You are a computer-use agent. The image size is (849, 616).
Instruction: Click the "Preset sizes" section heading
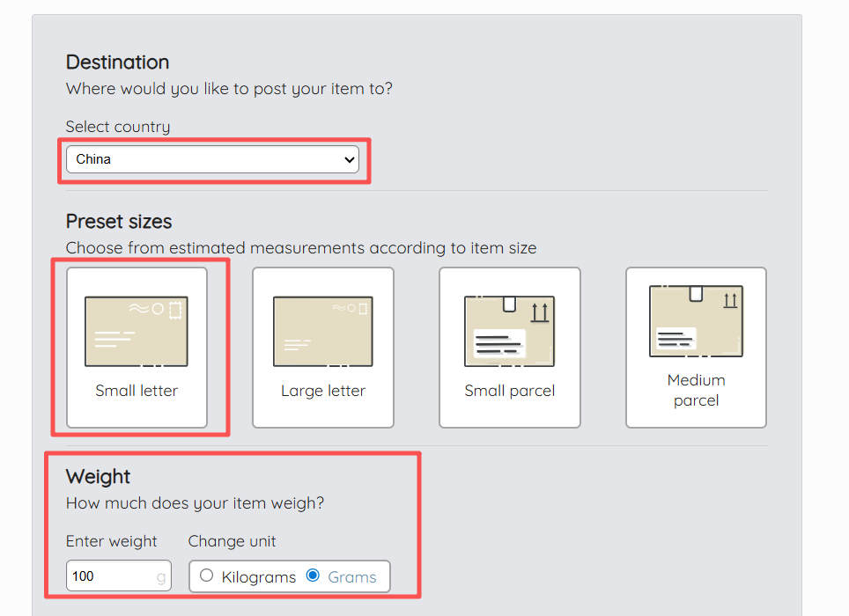point(119,221)
